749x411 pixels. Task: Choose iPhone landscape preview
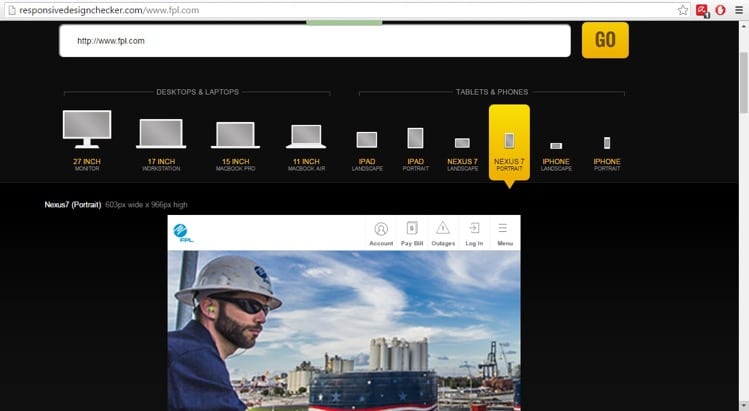(x=556, y=147)
